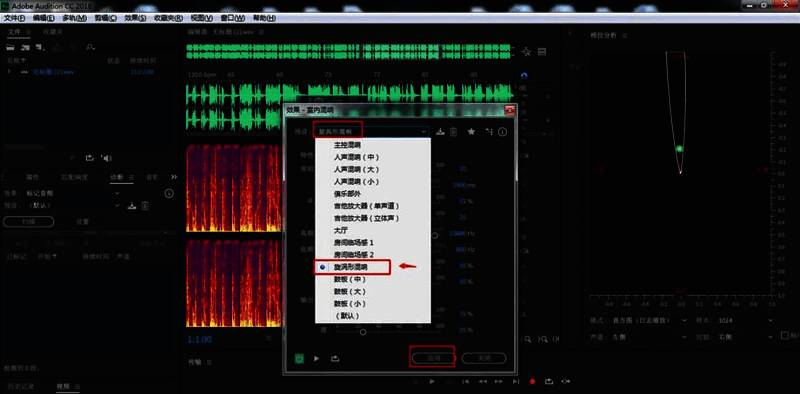Close the reverb effect dialog window

click(509, 110)
